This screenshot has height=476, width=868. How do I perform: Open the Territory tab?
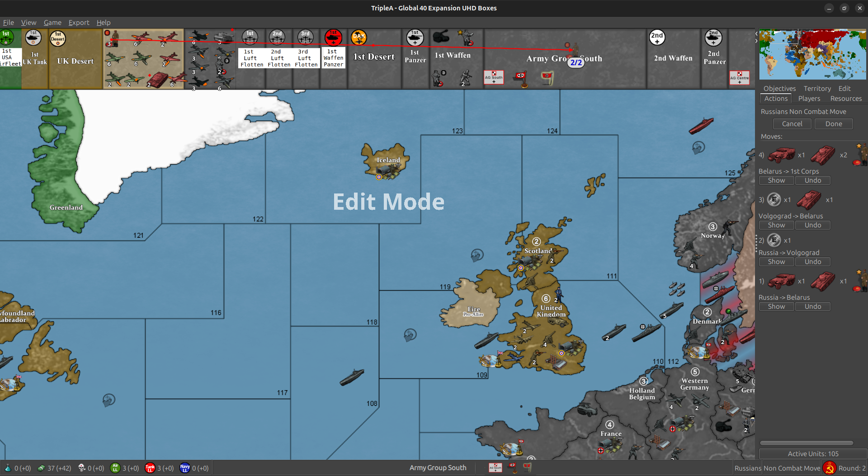point(817,89)
